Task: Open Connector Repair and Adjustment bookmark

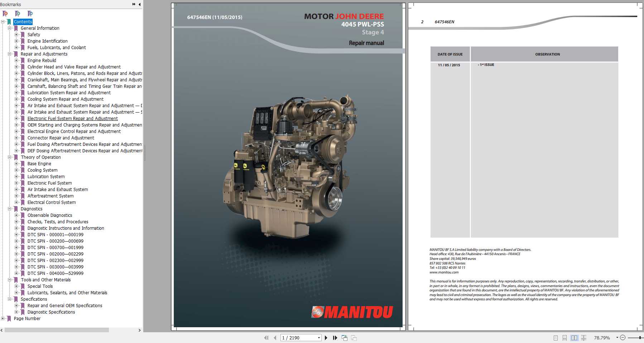Action: coord(61,138)
